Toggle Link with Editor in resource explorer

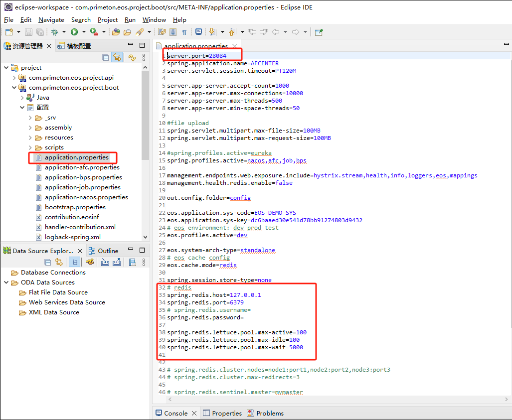click(117, 57)
